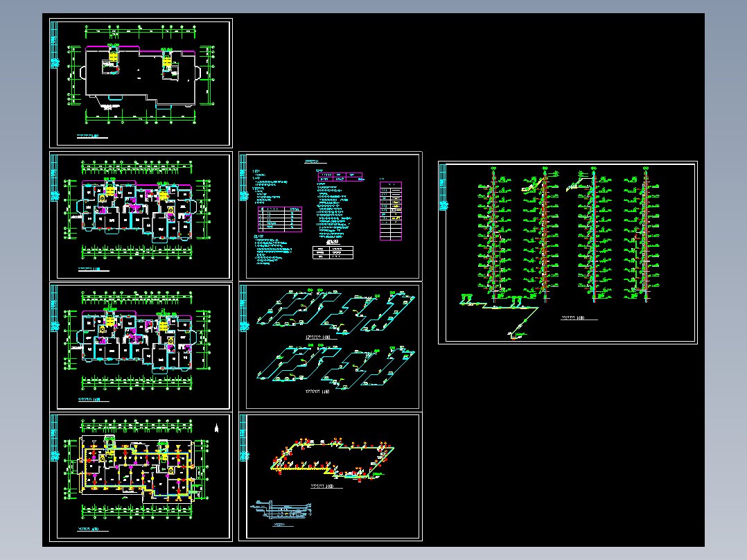Viewport: 747px width, 560px height.
Task: Open the design notes sheet with magenta tables
Action: click(330, 216)
